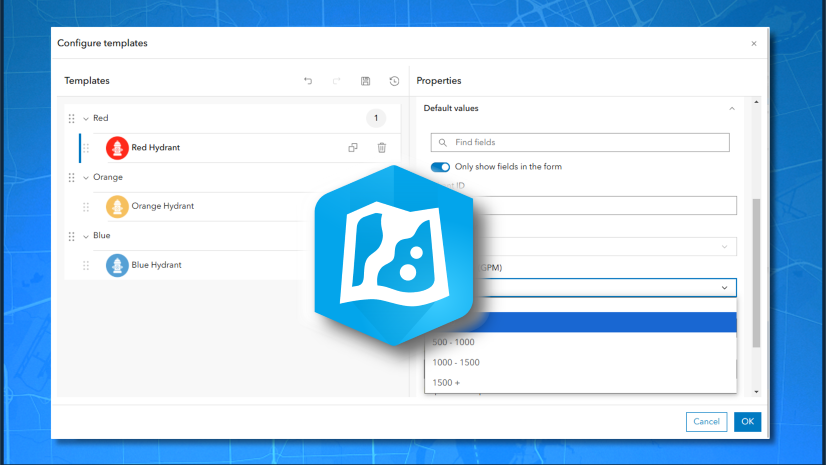Screen dimensions: 826x465
Task: Collapse the Default values section
Action: [732, 108]
